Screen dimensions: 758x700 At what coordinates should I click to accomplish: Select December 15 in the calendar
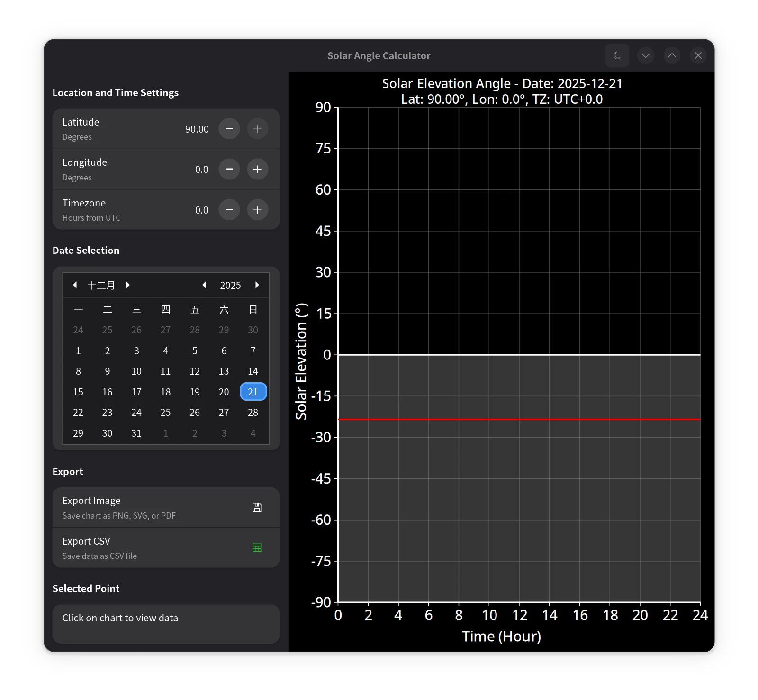78,392
